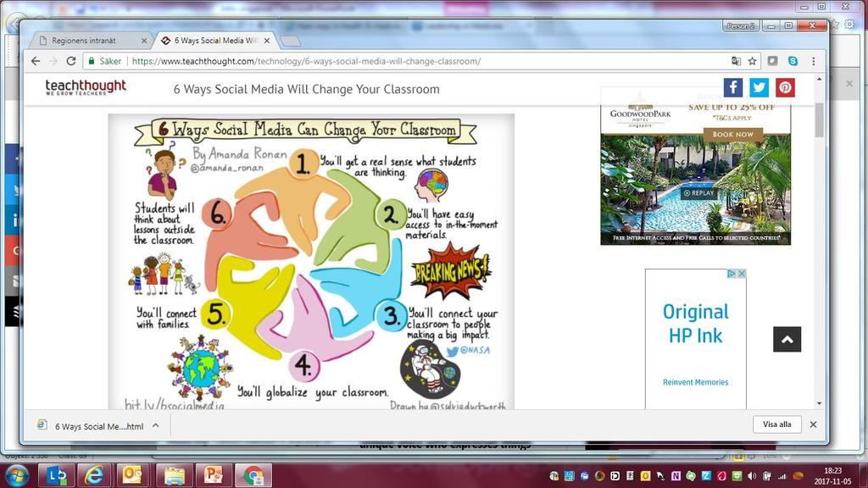Replay the Goodwood Park Hotel ad
Image resolution: width=868 pixels, height=488 pixels.
[698, 193]
